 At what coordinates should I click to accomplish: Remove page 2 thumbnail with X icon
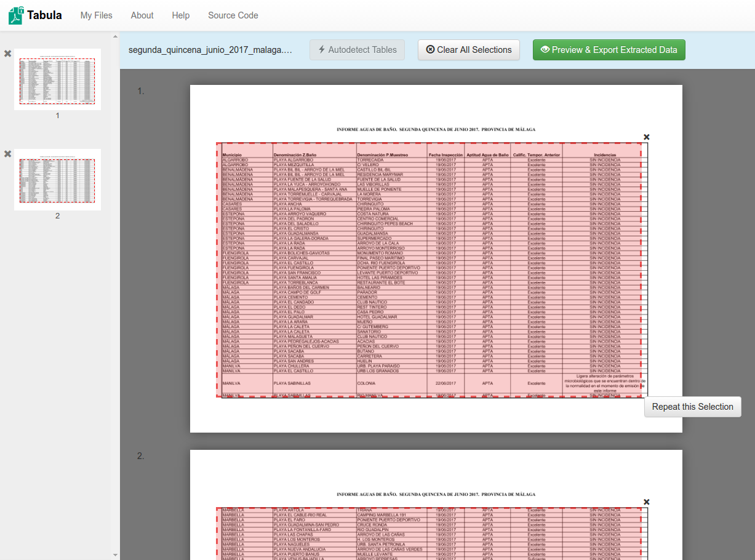7,154
